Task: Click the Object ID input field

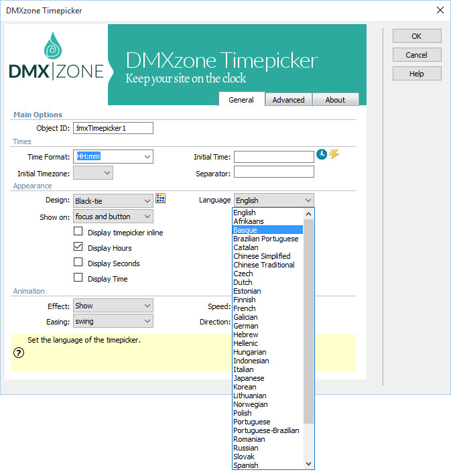Action: pos(113,128)
